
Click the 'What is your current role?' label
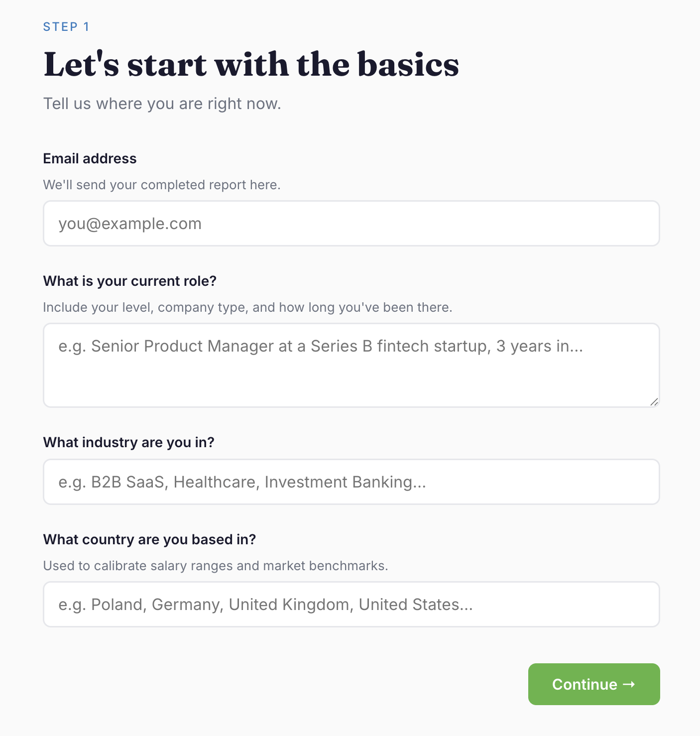pos(129,281)
